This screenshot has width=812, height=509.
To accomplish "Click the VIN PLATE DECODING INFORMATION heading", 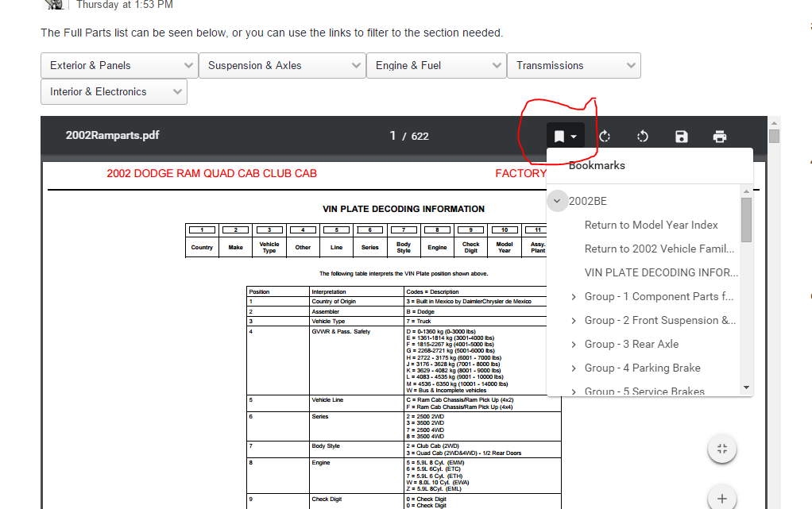I will 404,209.
